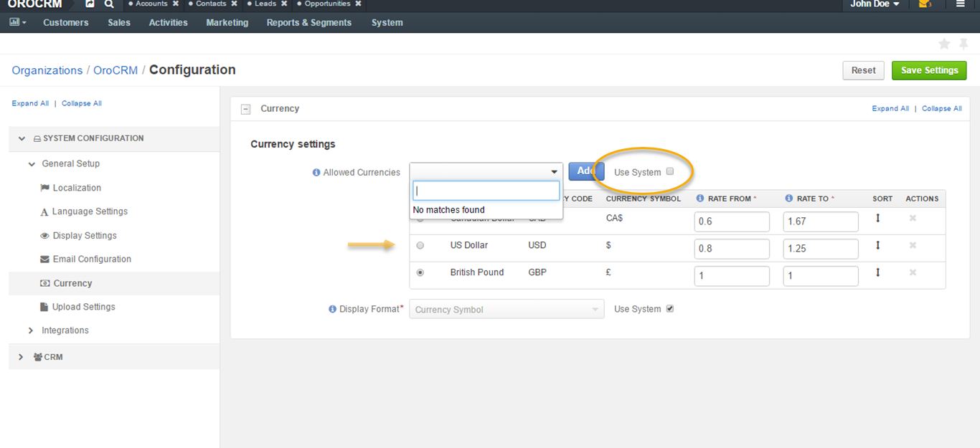Open the Customers menu
This screenshot has height=448, width=980.
pos(66,22)
